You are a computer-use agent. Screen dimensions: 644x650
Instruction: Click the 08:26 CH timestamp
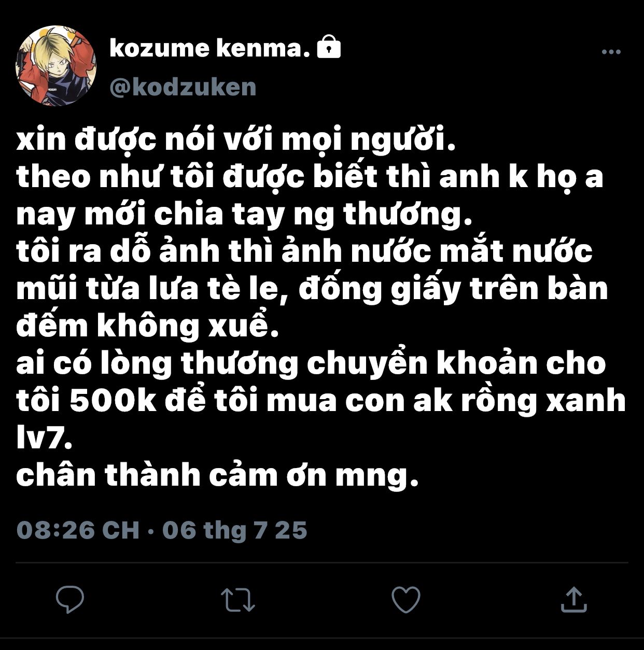point(78,530)
